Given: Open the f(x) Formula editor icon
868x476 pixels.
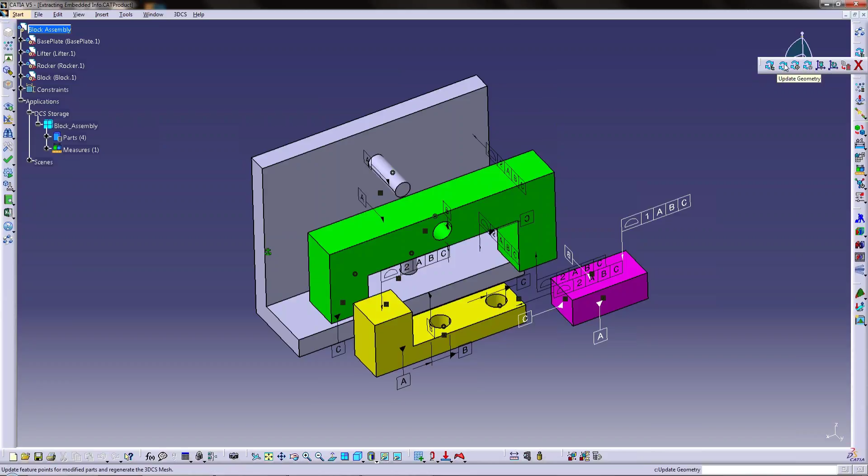Looking at the screenshot, I should [x=150, y=457].
